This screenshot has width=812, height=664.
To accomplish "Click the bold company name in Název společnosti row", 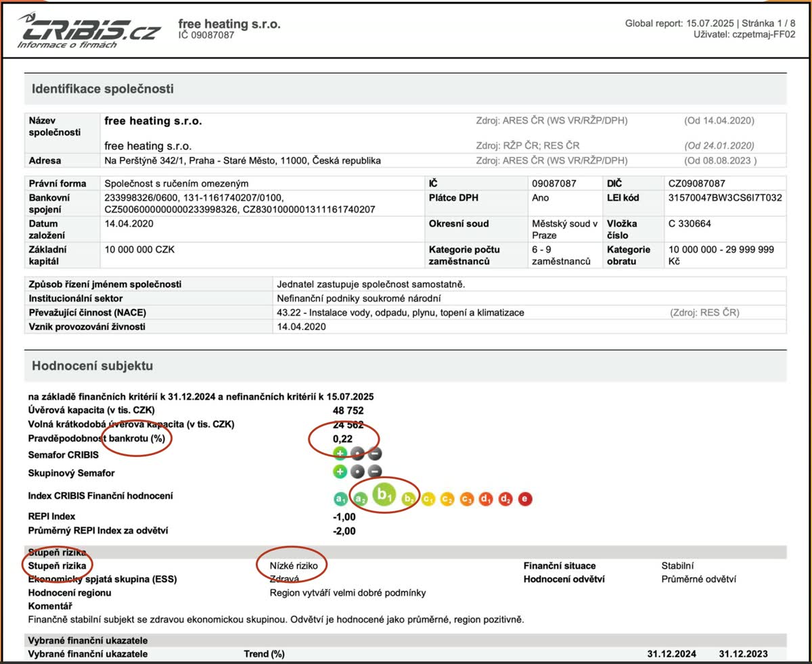I will [x=154, y=121].
